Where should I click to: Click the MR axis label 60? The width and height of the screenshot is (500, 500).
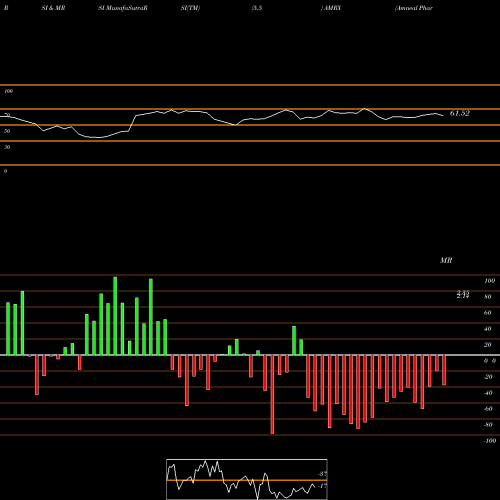488,313
